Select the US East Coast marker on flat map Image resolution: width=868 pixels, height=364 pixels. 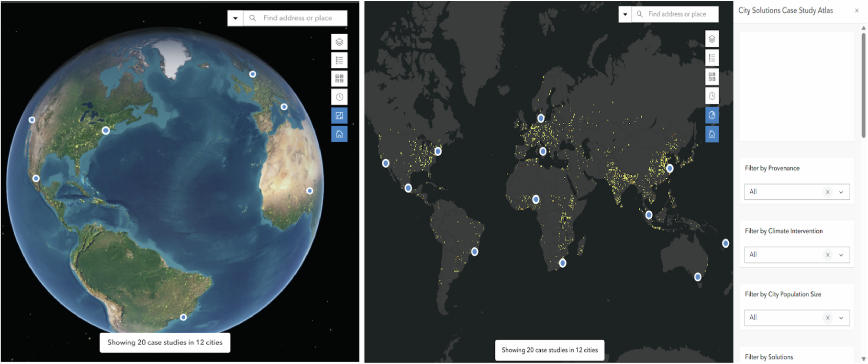coord(438,151)
